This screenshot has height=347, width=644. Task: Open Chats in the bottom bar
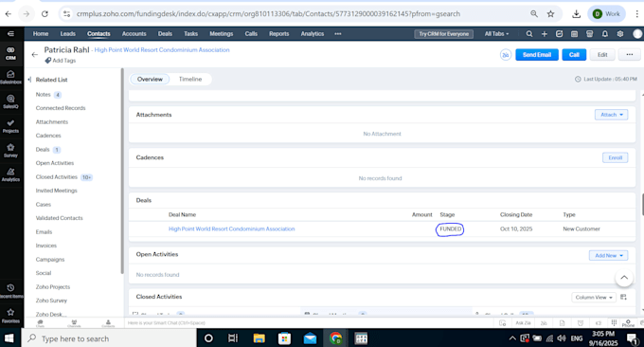tap(40, 323)
